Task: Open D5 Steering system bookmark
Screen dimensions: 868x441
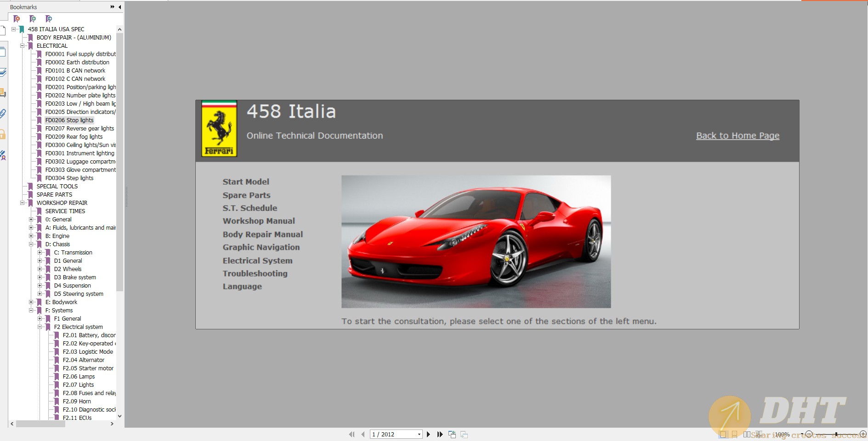Action: (x=79, y=294)
